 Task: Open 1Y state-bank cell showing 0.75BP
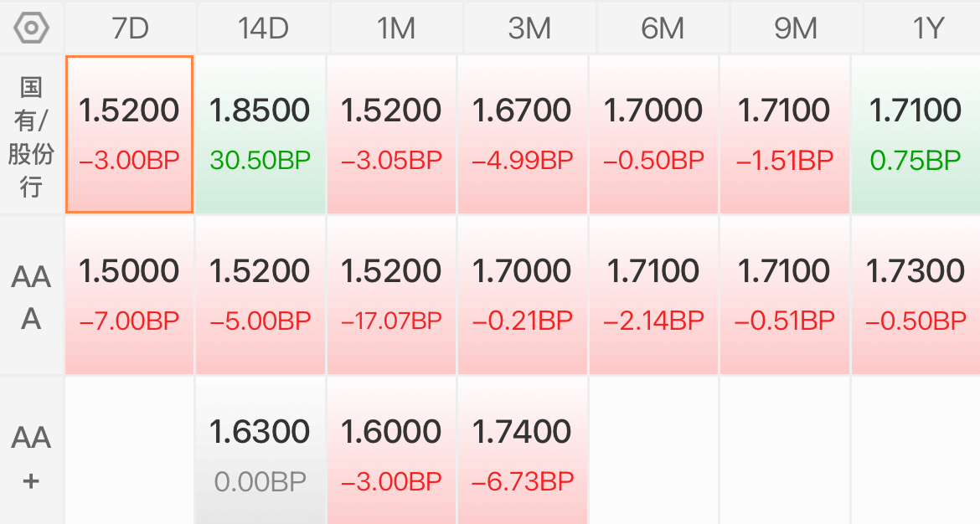click(x=916, y=134)
